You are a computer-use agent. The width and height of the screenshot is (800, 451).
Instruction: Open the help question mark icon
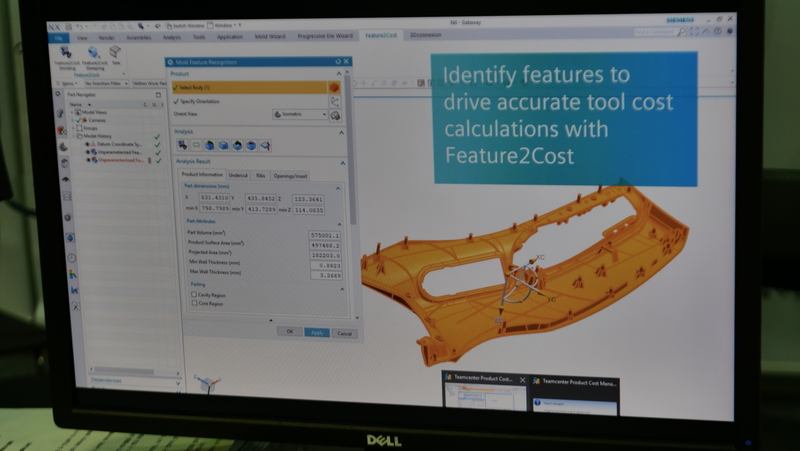tap(718, 31)
